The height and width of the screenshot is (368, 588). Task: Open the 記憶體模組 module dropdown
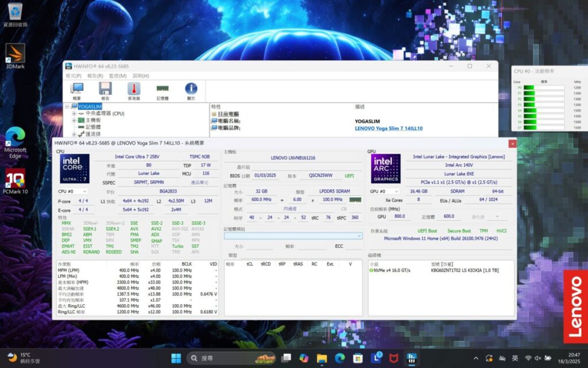[293, 236]
